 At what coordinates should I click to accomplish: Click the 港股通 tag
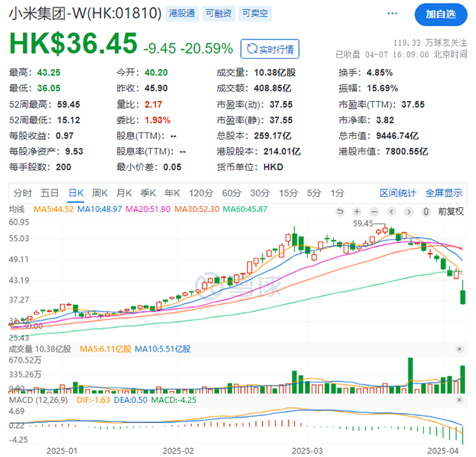(x=182, y=13)
